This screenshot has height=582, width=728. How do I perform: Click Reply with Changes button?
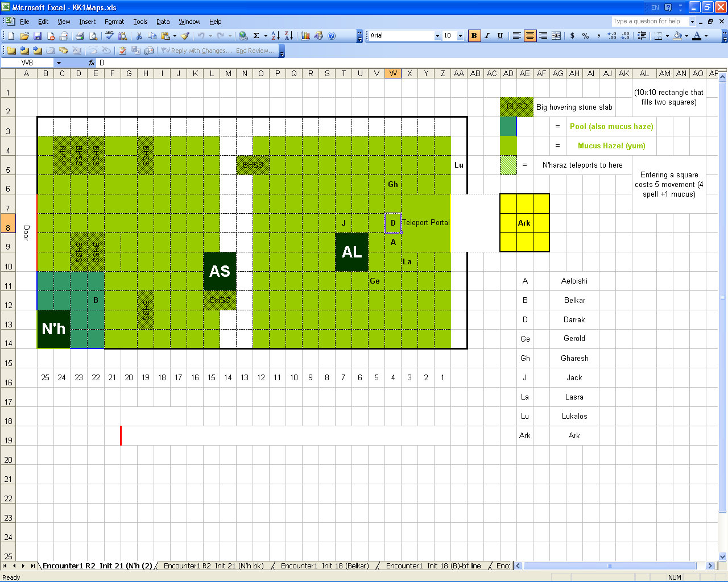click(197, 51)
